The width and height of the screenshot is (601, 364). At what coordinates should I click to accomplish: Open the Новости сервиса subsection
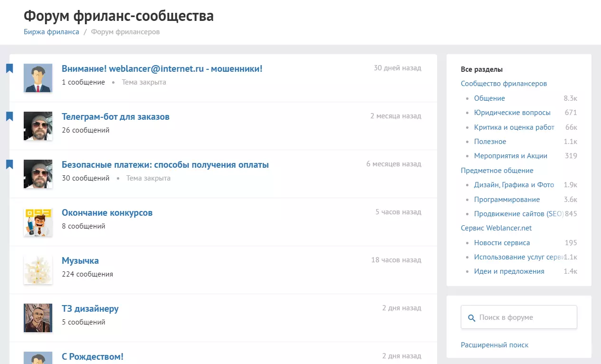pos(502,243)
